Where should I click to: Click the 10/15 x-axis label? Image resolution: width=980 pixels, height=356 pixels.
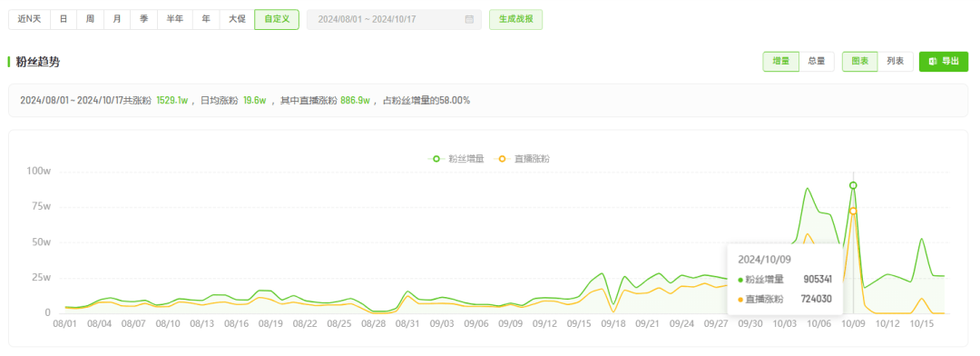coord(921,324)
